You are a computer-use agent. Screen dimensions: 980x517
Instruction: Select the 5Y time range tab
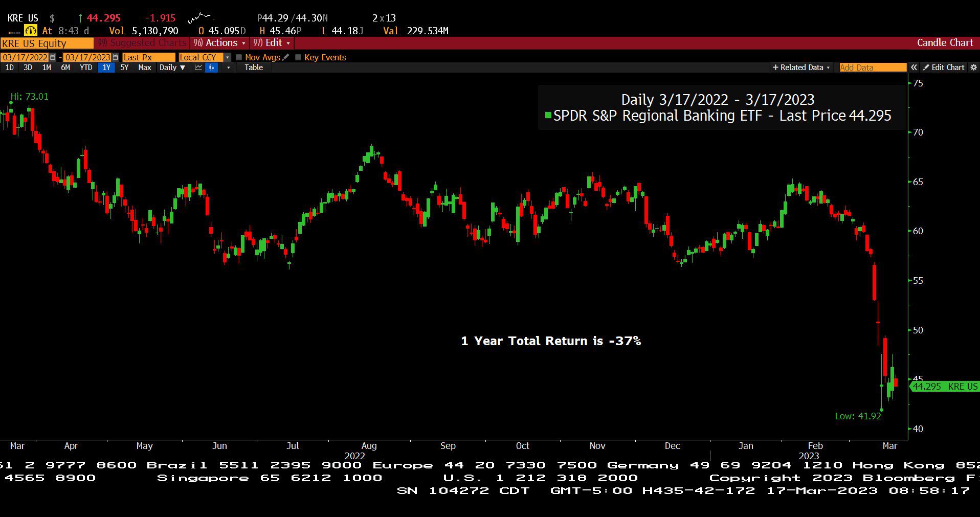pyautogui.click(x=124, y=68)
